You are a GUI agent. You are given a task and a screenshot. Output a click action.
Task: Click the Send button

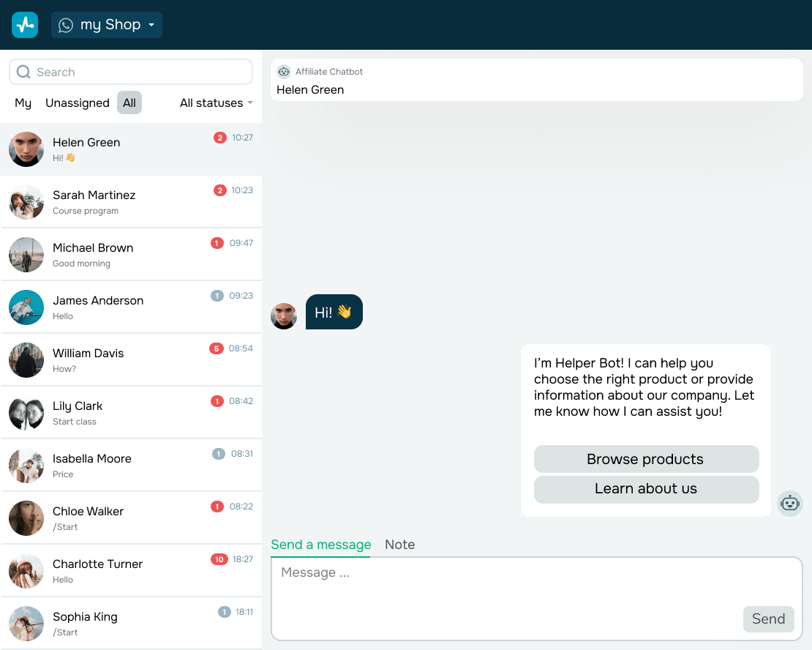point(769,619)
